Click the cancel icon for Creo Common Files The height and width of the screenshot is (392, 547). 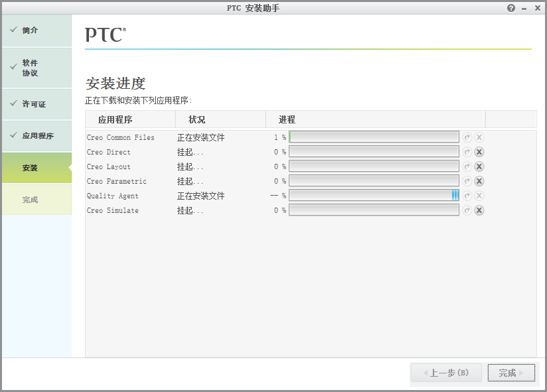point(479,137)
